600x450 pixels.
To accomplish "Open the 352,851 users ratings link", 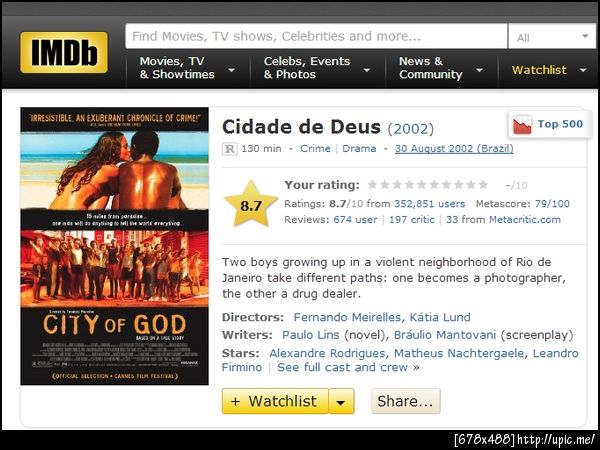I will click(430, 204).
